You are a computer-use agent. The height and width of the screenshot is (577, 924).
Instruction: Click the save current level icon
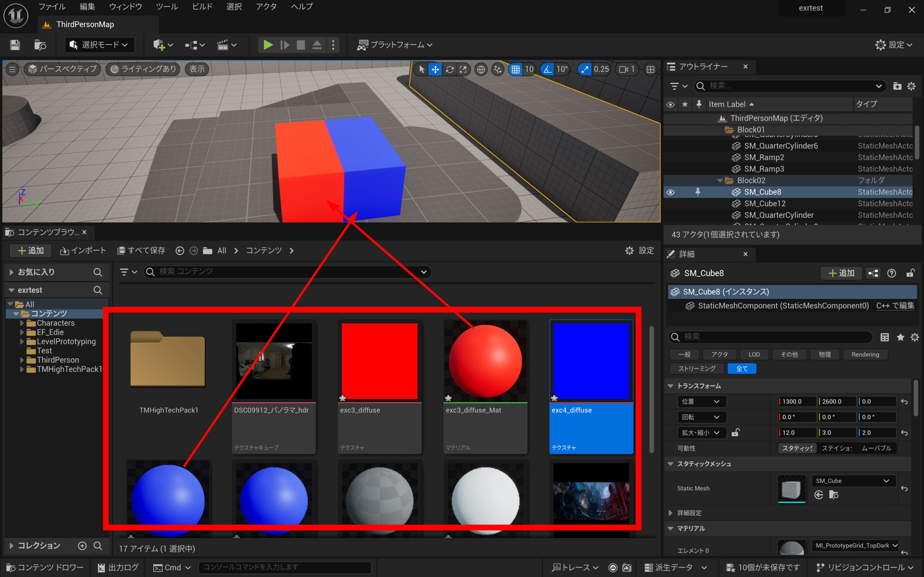coord(15,45)
